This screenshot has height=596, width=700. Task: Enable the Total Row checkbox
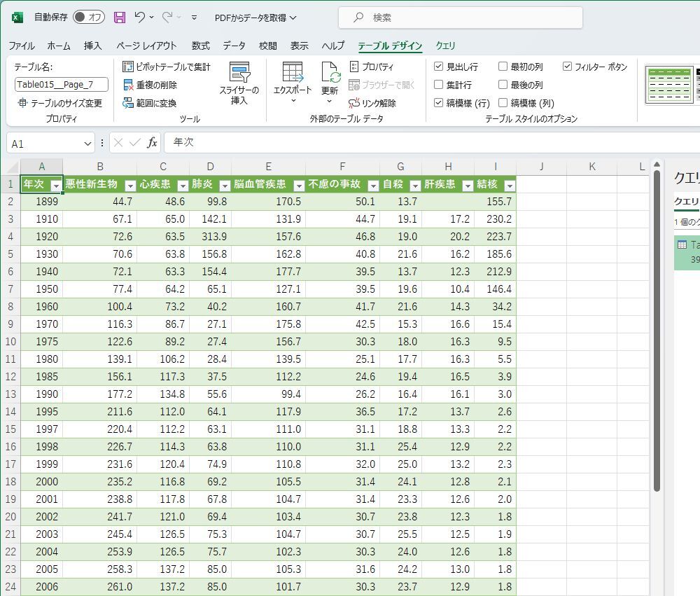coord(439,85)
